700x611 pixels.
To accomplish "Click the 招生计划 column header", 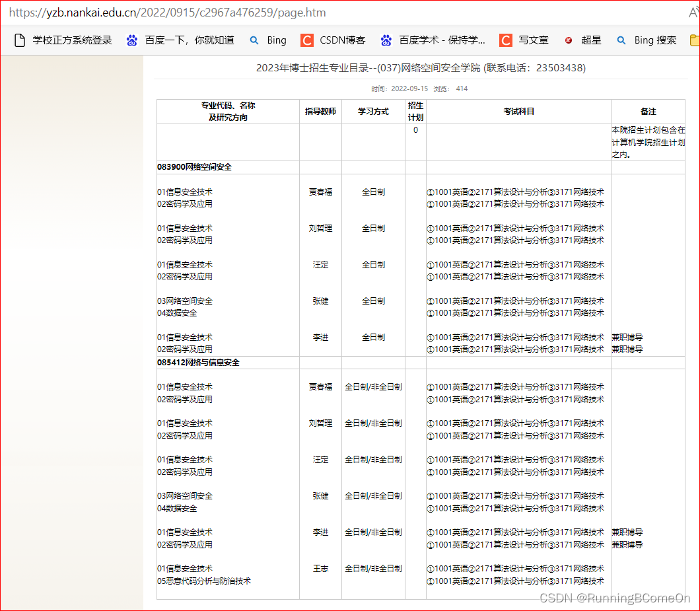I will [415, 111].
